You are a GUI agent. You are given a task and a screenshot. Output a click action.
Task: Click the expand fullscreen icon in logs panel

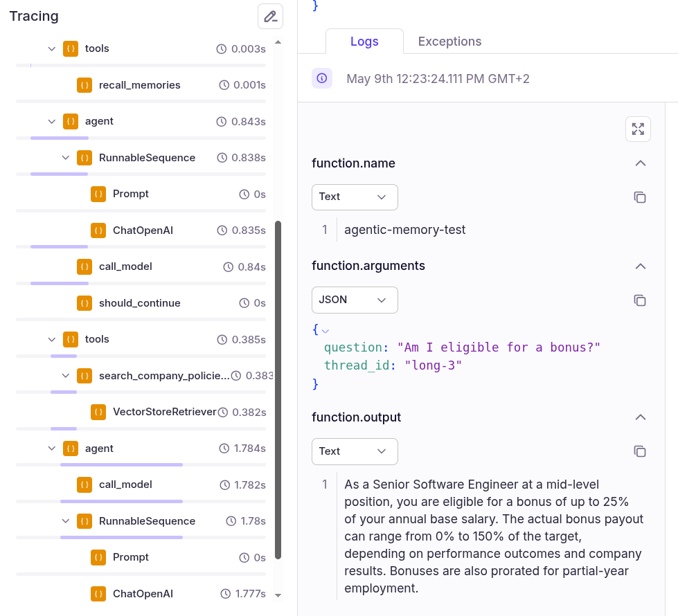638,129
